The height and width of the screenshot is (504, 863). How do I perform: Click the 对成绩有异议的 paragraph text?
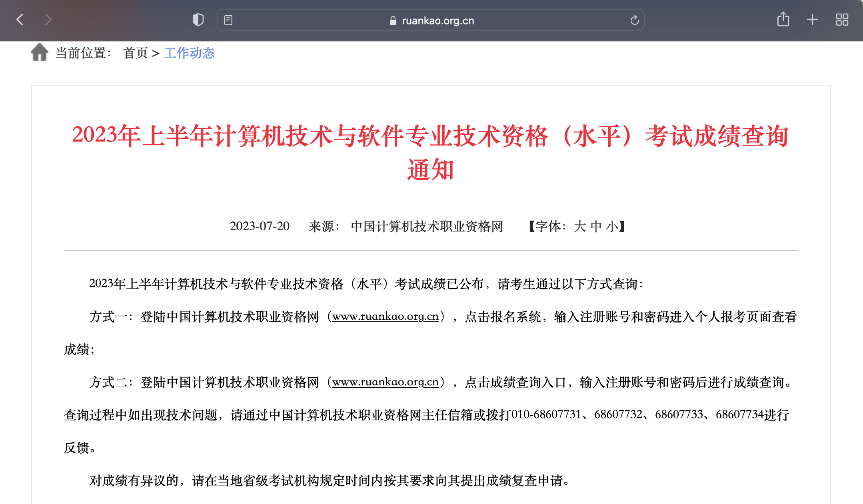coord(330,480)
